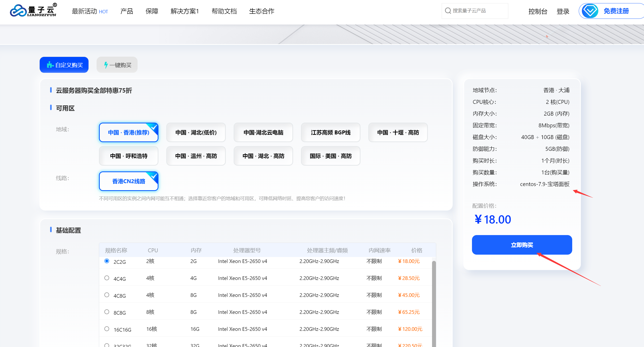Select the 2C2G specification radio button
This screenshot has height=347, width=644.
click(107, 261)
